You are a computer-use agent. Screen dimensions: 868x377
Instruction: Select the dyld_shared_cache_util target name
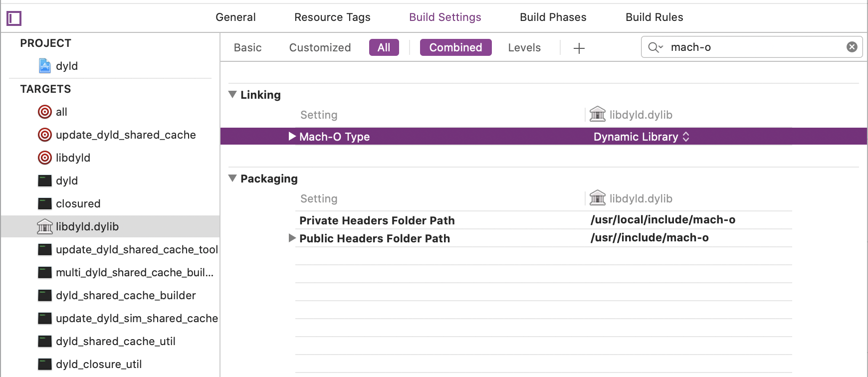[x=116, y=341]
